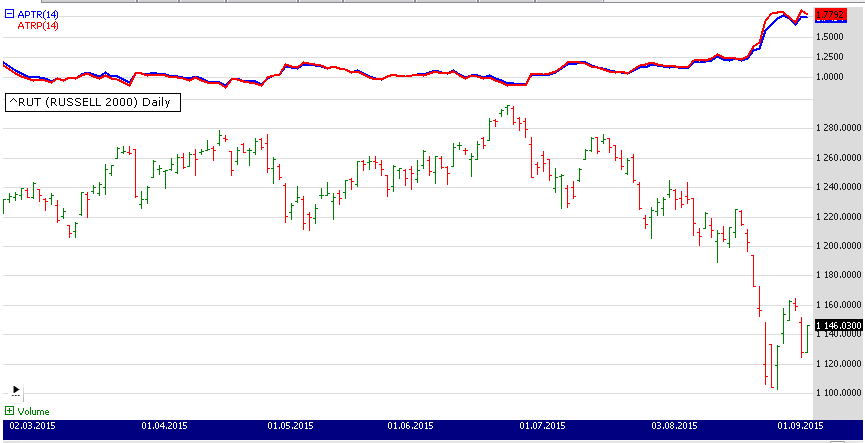Click the 01.05.2015 date on the time axis
Image resolution: width=865 pixels, height=443 pixels.
(x=291, y=426)
